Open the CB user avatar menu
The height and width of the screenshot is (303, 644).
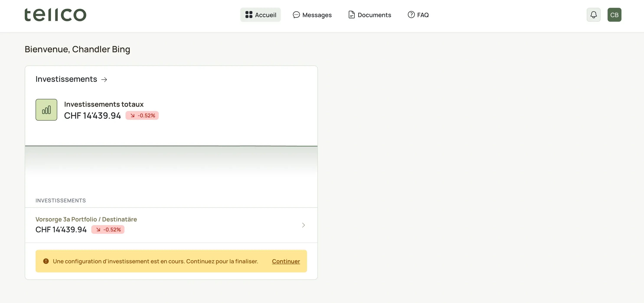point(614,15)
